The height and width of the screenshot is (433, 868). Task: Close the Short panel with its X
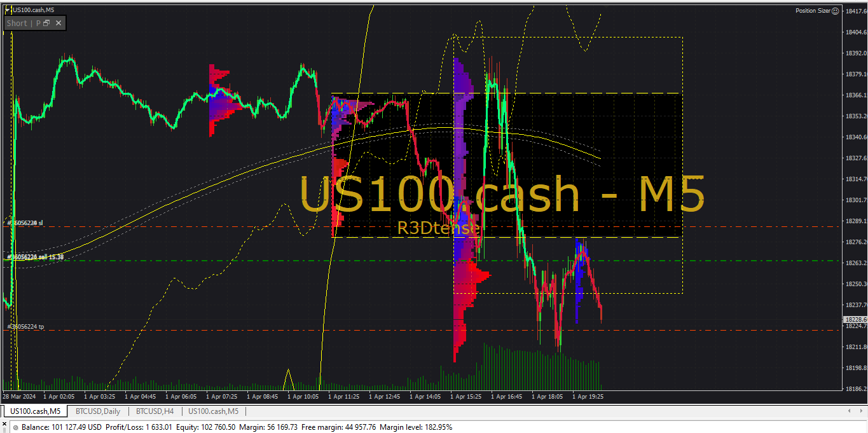pos(59,23)
